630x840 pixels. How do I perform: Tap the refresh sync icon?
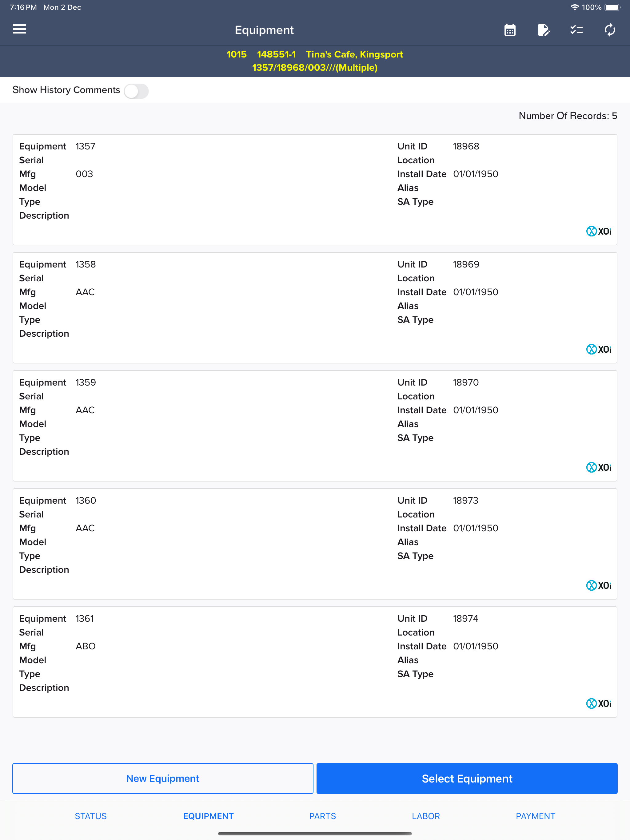tap(610, 30)
